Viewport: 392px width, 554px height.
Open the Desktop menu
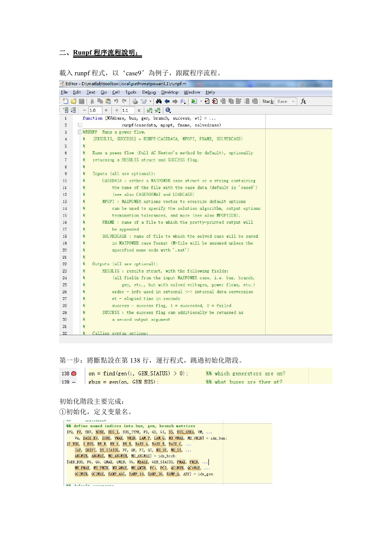click(170, 92)
